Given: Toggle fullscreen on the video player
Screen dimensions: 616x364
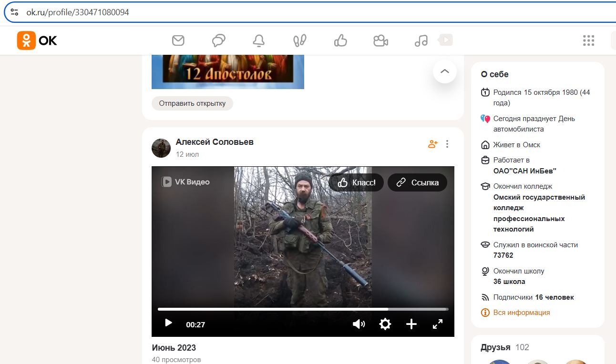Looking at the screenshot, I should click(438, 324).
